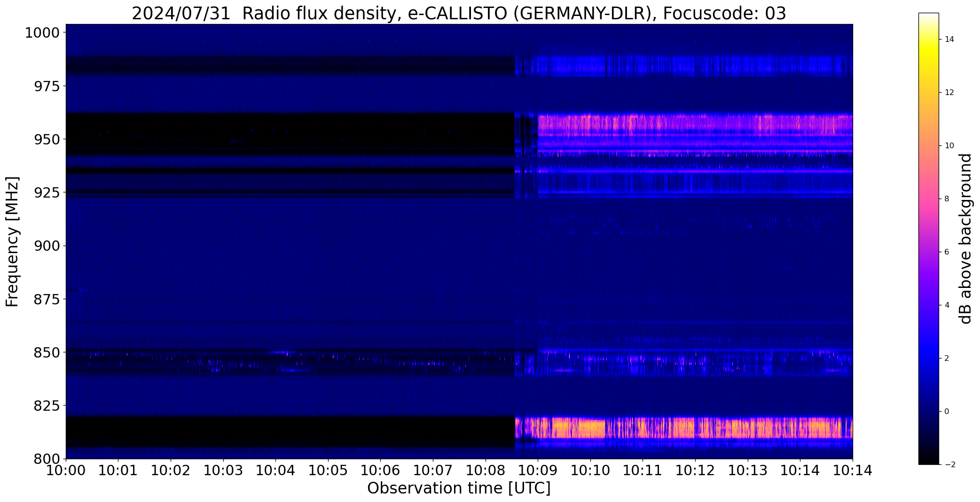Click the 800 MHz frequency tick label
980x502 pixels.
tap(47, 458)
